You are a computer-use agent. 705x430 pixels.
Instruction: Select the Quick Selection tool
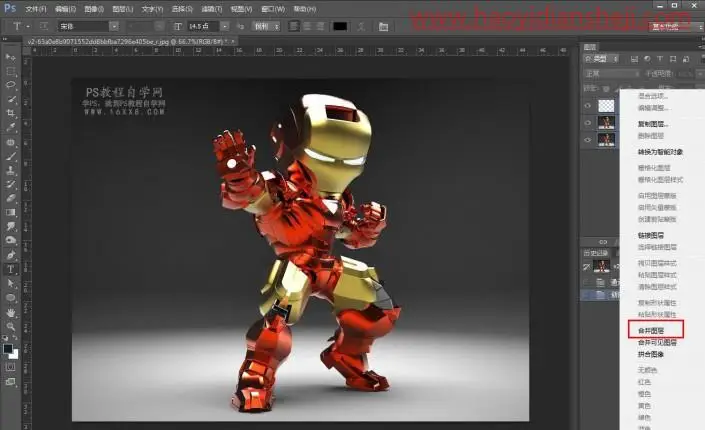tap(10, 99)
